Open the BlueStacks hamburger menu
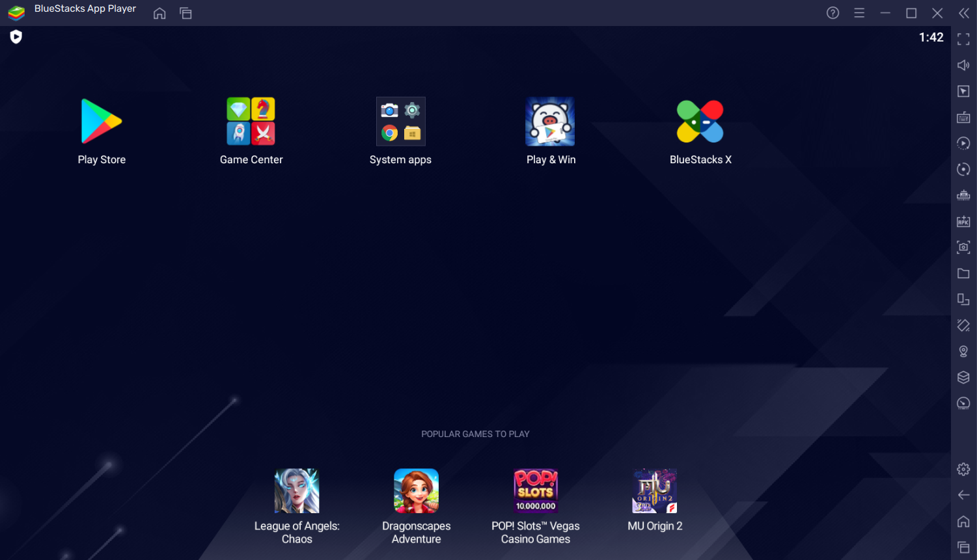The height and width of the screenshot is (560, 977). coord(859,12)
